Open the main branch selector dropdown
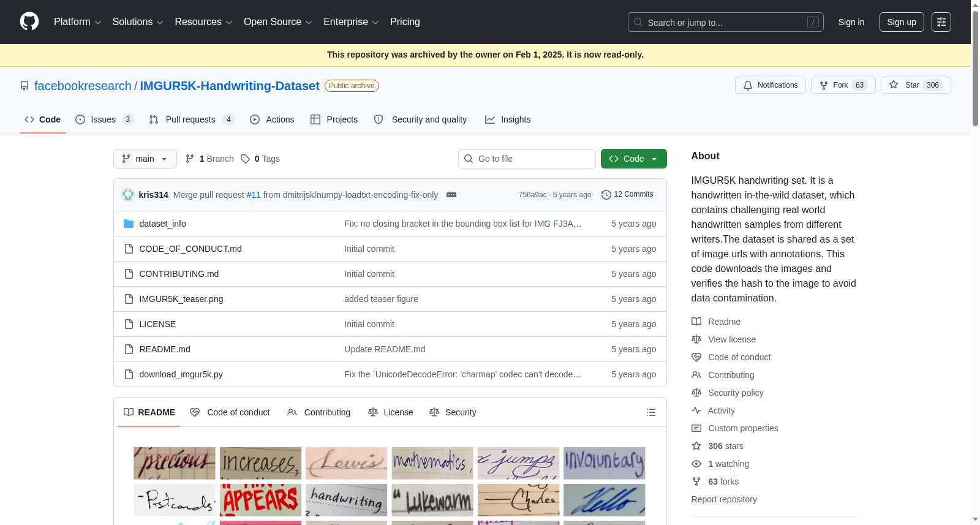980x525 pixels. (x=145, y=159)
